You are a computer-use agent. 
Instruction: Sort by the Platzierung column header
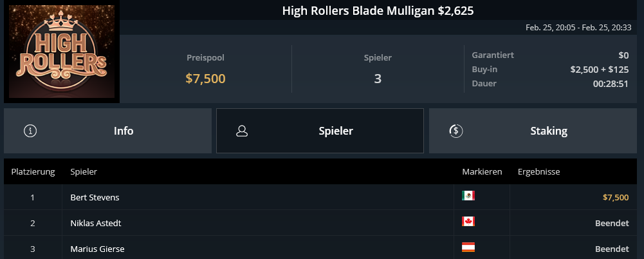(x=33, y=171)
